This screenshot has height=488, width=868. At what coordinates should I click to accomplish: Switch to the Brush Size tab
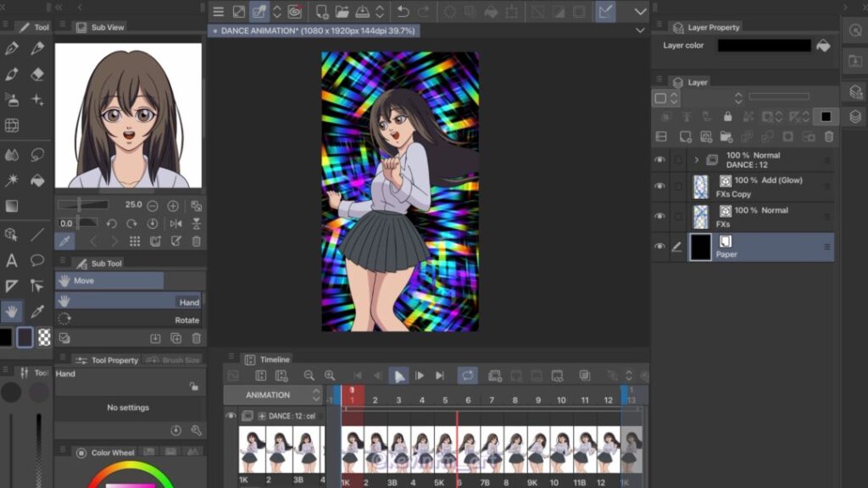coord(173,360)
